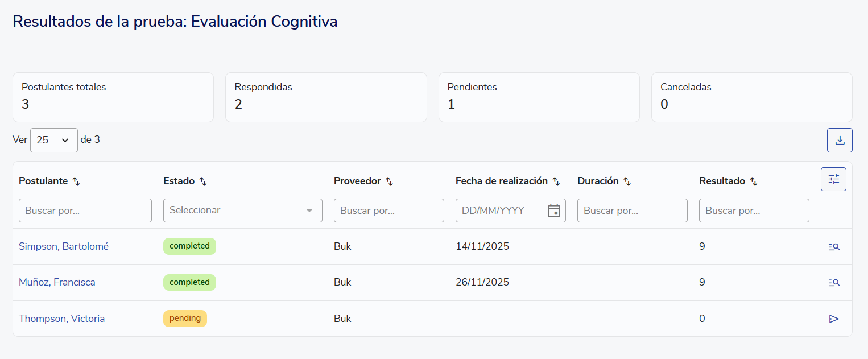Click the Resultado search field
The image size is (868, 359).
coord(754,211)
